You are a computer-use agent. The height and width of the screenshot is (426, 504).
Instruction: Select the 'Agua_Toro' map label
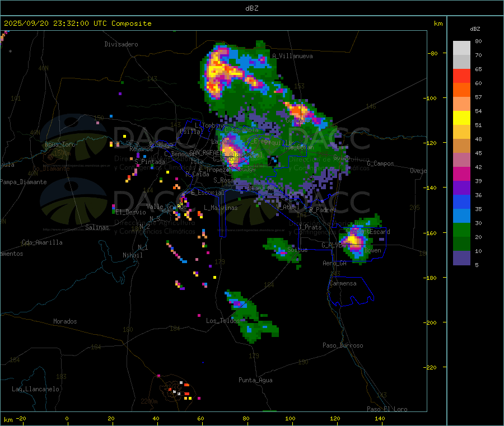coord(60,144)
